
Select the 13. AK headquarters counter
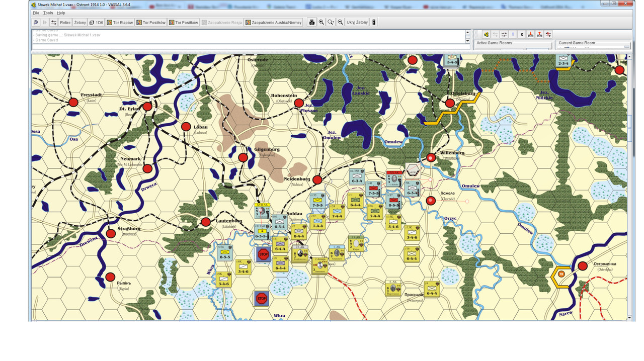356,243
